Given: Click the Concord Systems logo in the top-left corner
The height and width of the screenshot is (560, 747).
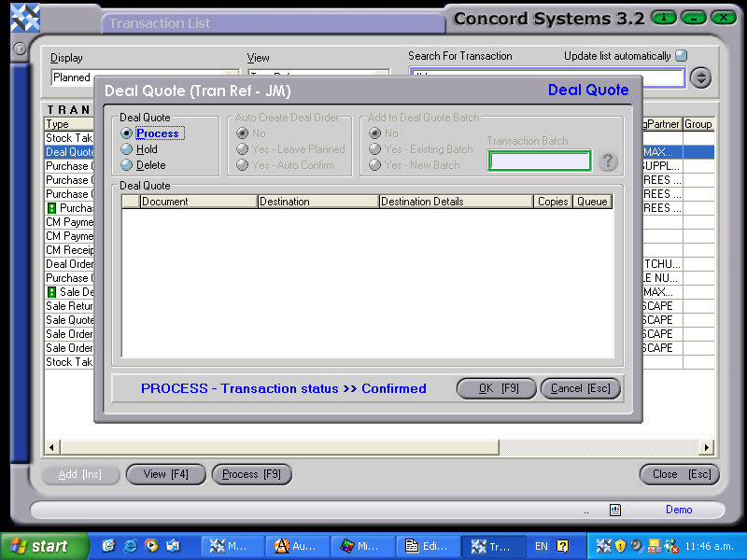Looking at the screenshot, I should click(x=25, y=16).
